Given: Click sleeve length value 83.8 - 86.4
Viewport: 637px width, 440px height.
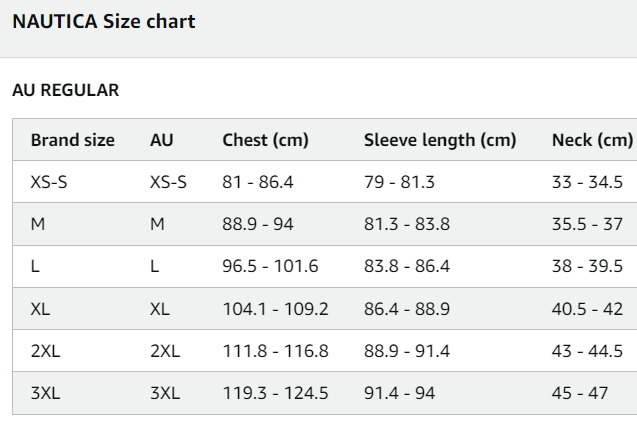Looking at the screenshot, I should tap(406, 266).
